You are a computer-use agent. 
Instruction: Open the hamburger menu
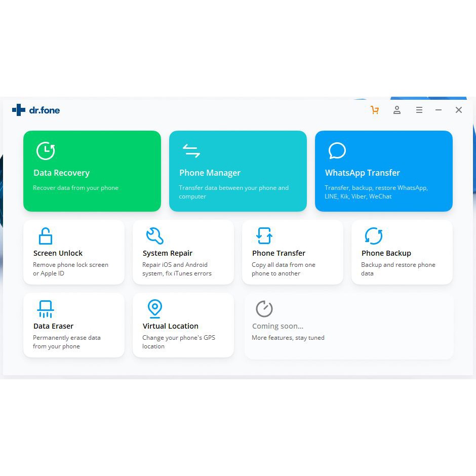point(419,110)
